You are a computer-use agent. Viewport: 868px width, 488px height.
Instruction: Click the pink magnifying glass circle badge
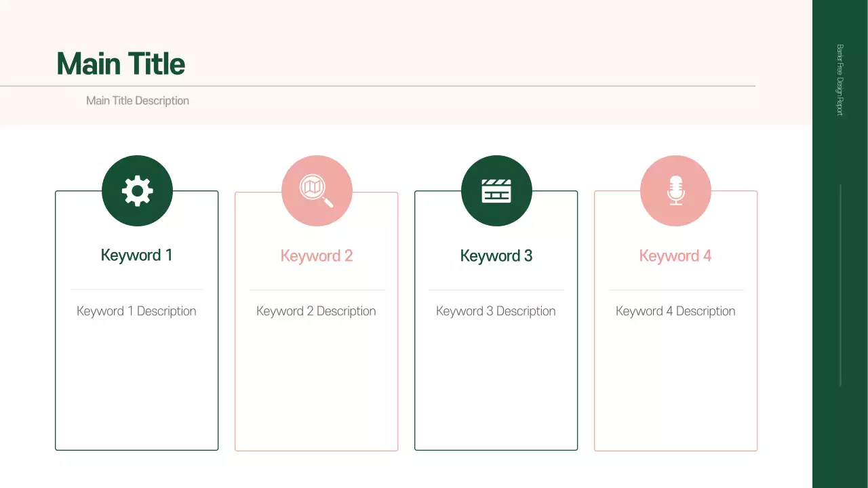pyautogui.click(x=317, y=190)
